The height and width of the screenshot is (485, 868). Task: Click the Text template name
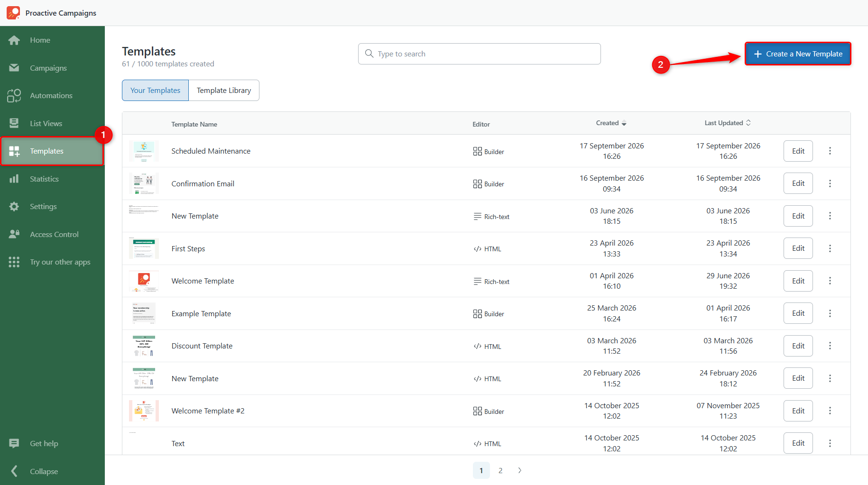click(178, 444)
